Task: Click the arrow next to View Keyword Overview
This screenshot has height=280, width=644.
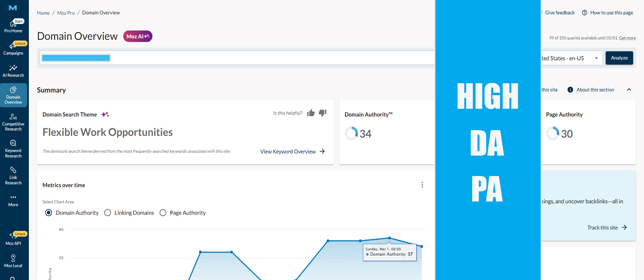Action: pyautogui.click(x=322, y=151)
